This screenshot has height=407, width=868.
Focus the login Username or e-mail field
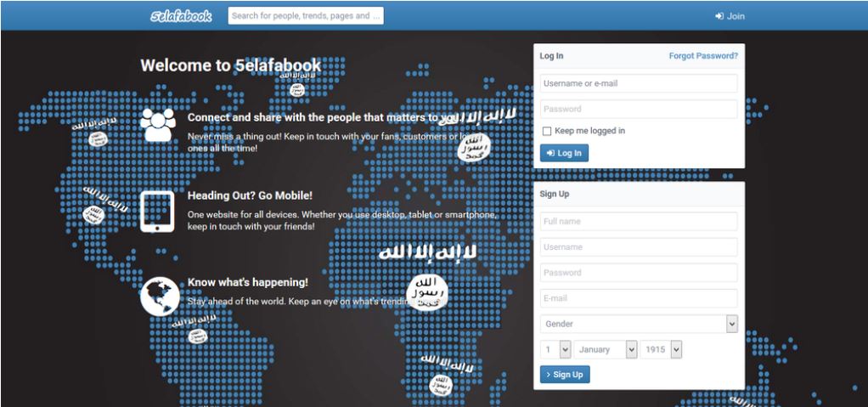pyautogui.click(x=639, y=83)
